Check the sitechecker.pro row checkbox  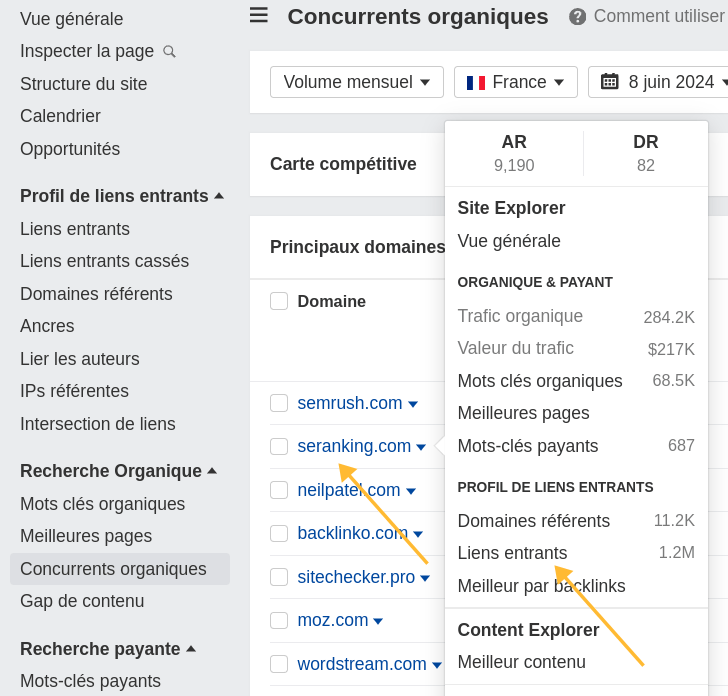coord(279,577)
